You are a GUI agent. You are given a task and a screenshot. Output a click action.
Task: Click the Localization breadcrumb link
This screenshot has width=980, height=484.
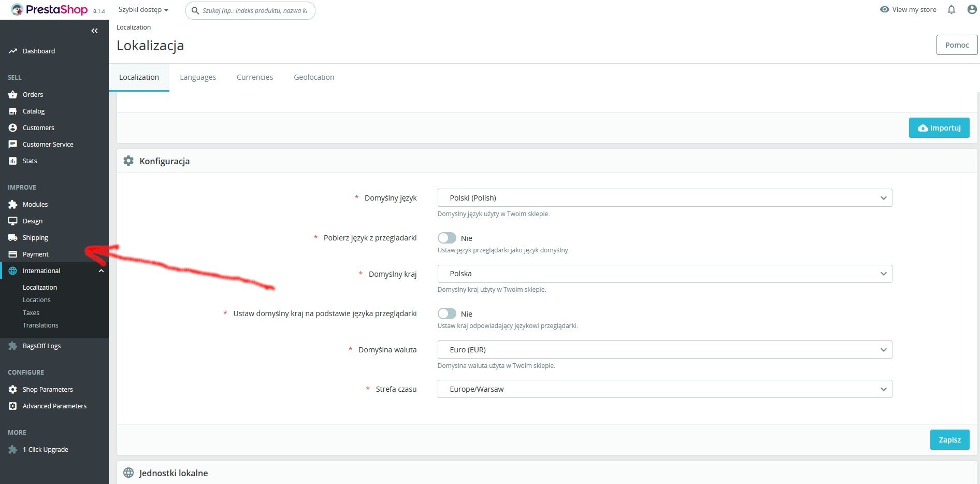pyautogui.click(x=134, y=27)
